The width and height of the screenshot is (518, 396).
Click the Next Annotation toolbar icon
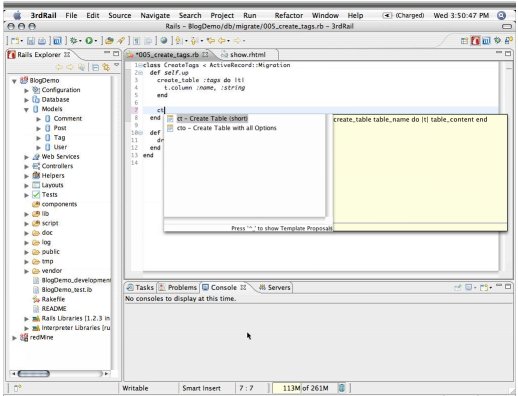pyautogui.click(x=179, y=41)
